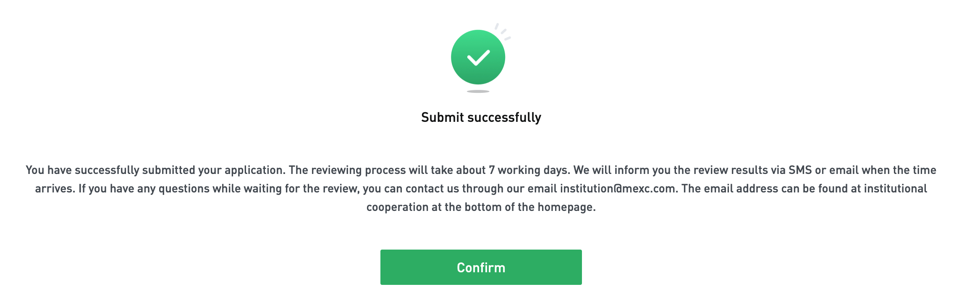The image size is (980, 300).
Task: Click the phrase "reviewing process"
Action: (x=358, y=170)
